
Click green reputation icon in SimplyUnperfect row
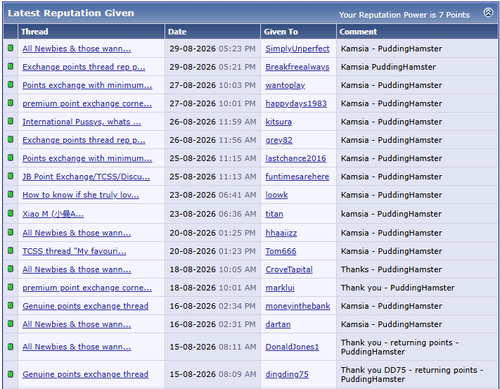click(x=11, y=48)
